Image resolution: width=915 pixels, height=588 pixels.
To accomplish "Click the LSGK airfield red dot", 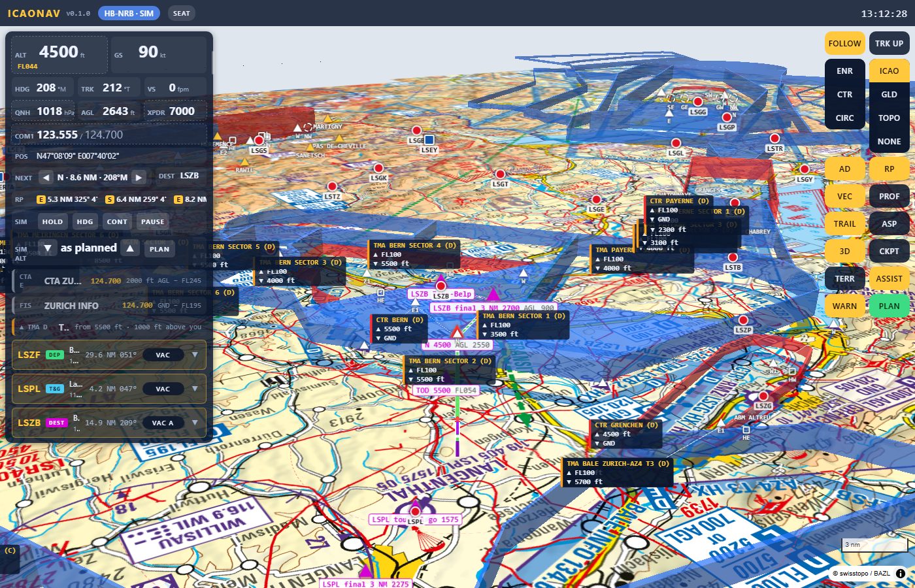I will coord(378,169).
